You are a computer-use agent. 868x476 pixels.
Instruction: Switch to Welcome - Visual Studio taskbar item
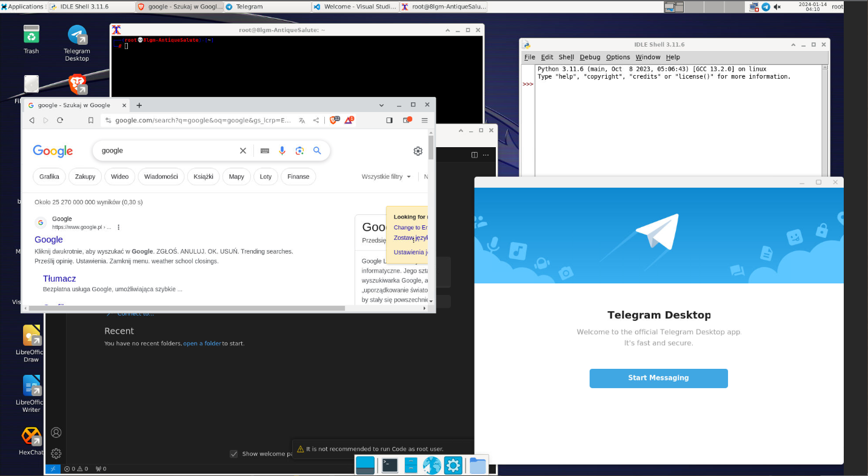point(355,7)
